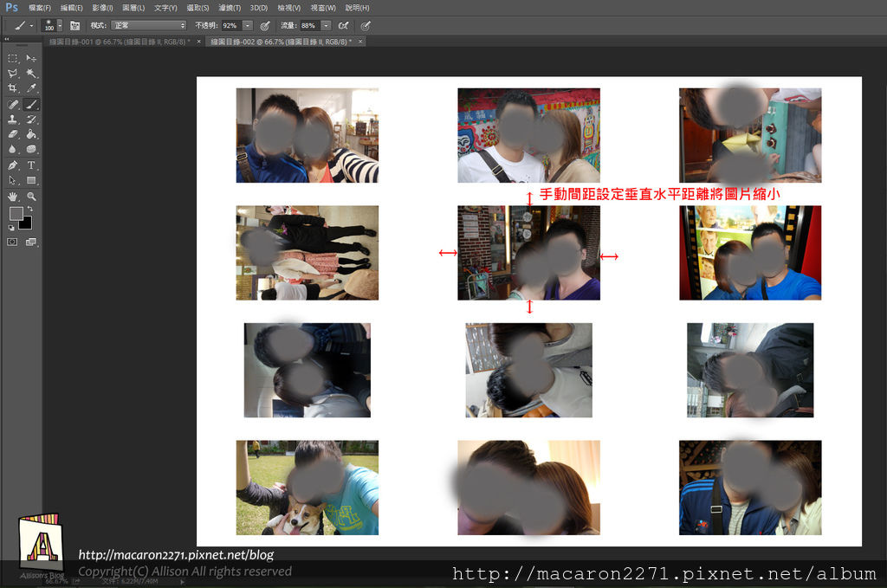Click the Photoshop Ps logo icon

click(11, 7)
